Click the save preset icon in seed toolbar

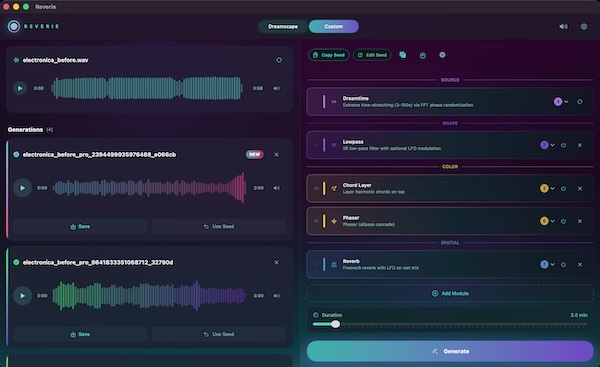click(x=422, y=55)
